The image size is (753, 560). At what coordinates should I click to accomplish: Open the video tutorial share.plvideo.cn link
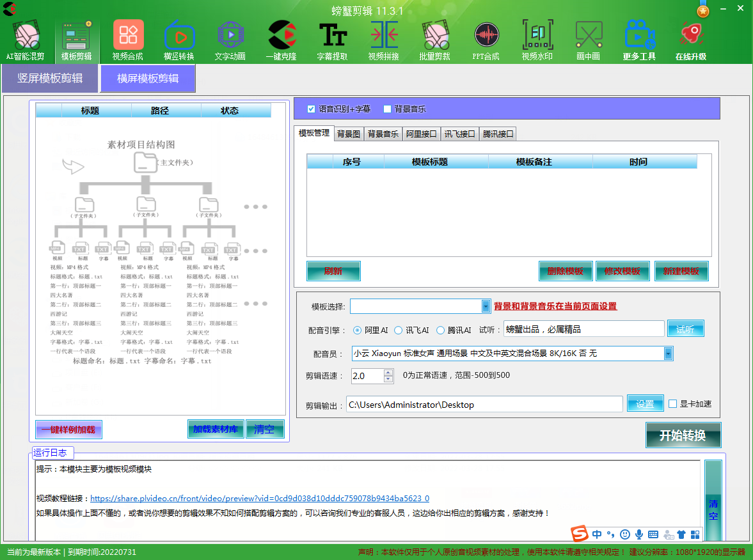pos(259,499)
